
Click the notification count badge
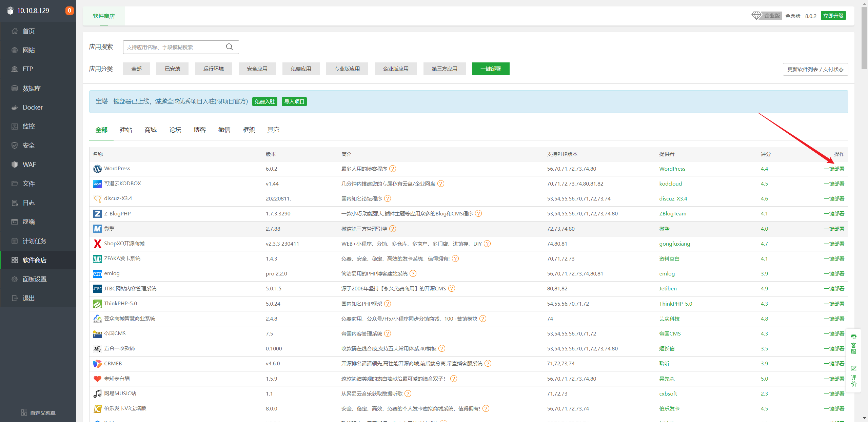coord(69,11)
